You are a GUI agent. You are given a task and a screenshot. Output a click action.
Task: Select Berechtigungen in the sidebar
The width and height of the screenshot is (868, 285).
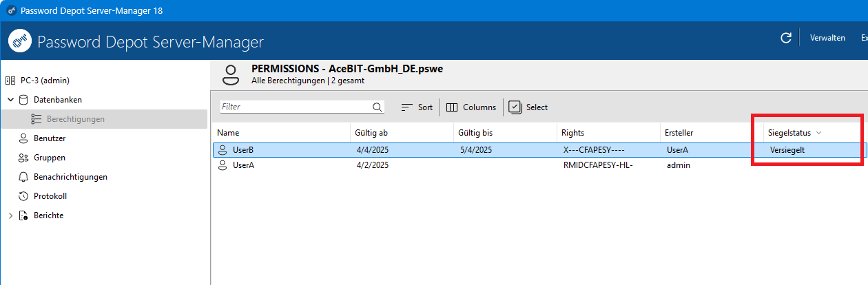coord(76,119)
